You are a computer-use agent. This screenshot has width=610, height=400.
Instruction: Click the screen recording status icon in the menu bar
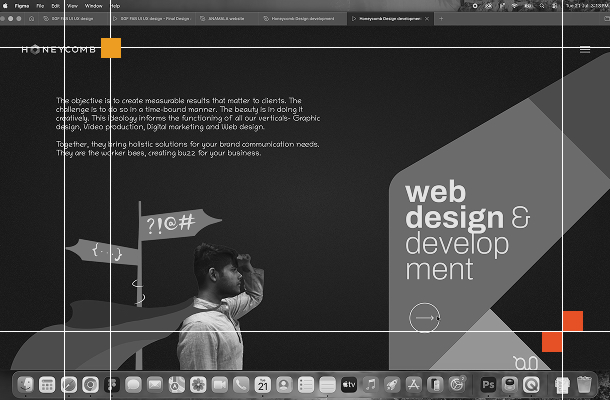pos(475,6)
